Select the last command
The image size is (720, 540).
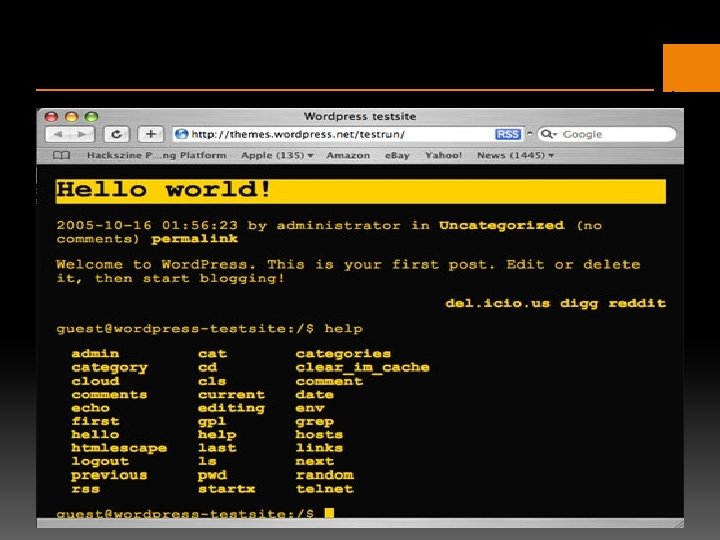(217, 448)
